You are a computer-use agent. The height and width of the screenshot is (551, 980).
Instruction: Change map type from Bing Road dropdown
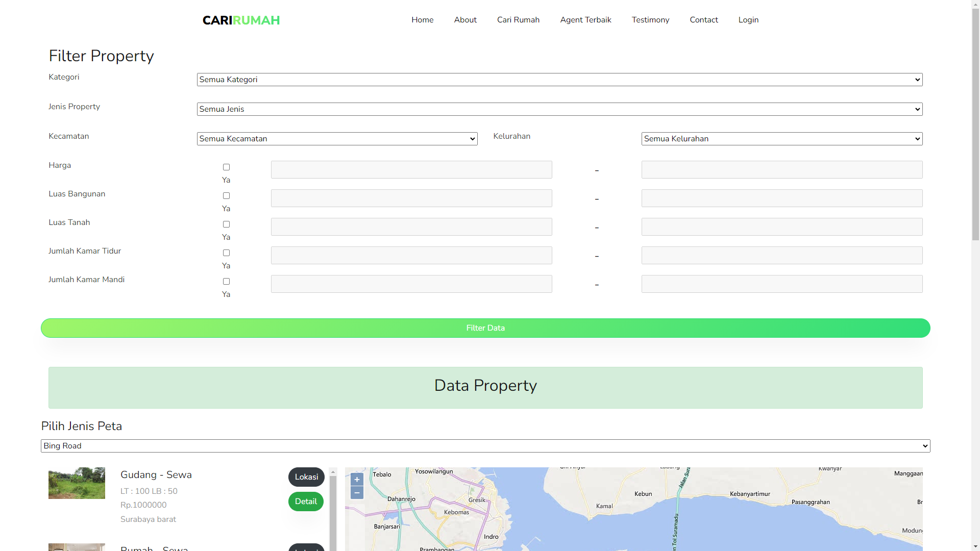tap(485, 446)
